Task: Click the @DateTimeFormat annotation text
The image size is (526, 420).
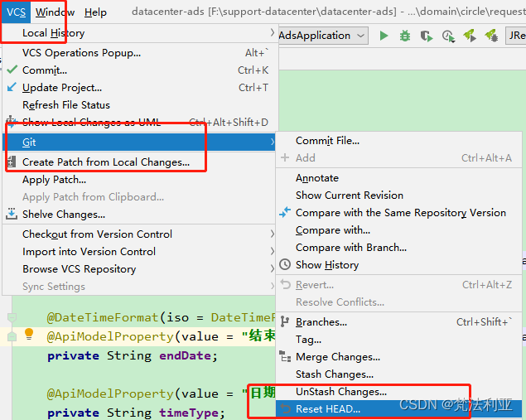Action: (103, 317)
